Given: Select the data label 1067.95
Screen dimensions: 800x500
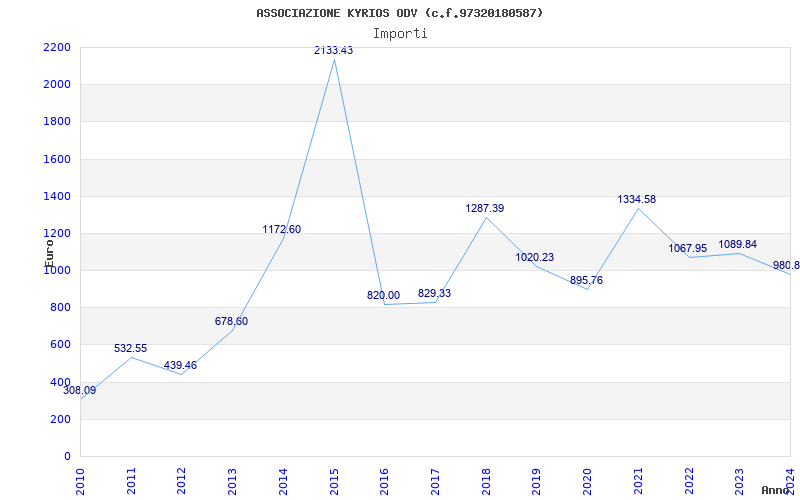Looking at the screenshot, I should [x=688, y=248].
